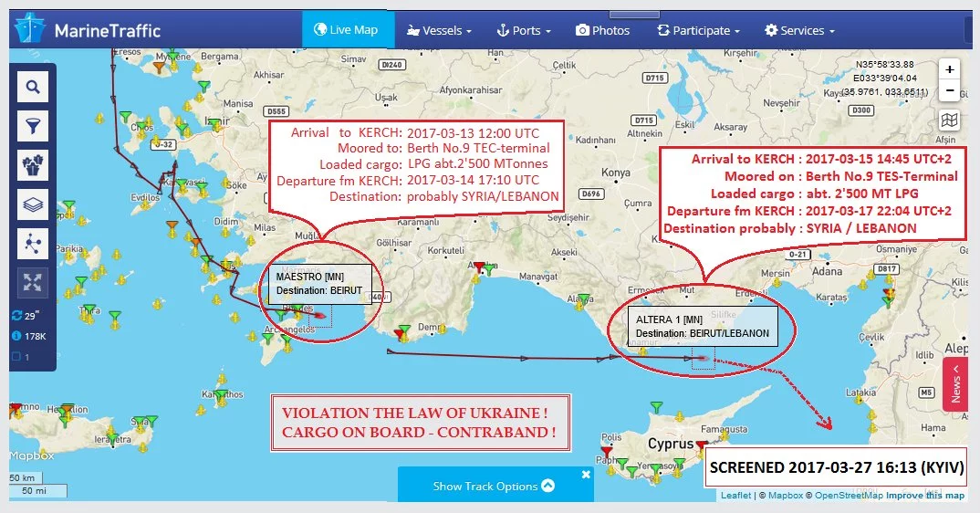Click the camera icon beside Photos
The width and height of the screenshot is (980, 513).
(x=582, y=30)
